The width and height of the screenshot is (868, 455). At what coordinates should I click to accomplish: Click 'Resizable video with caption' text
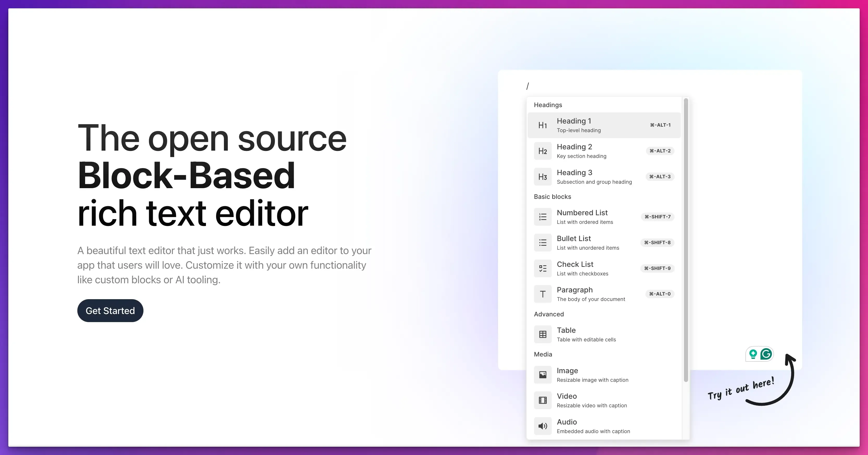tap(592, 405)
